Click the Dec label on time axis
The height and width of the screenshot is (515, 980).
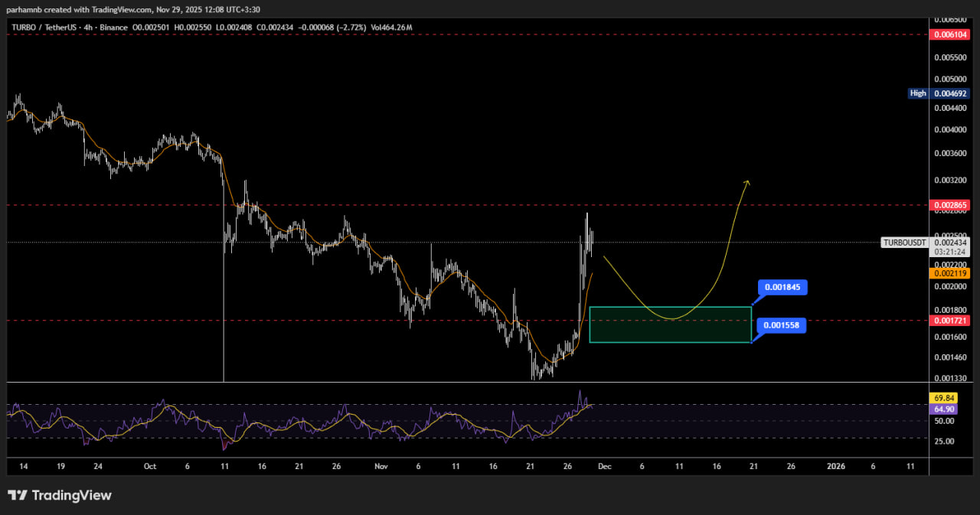[604, 465]
